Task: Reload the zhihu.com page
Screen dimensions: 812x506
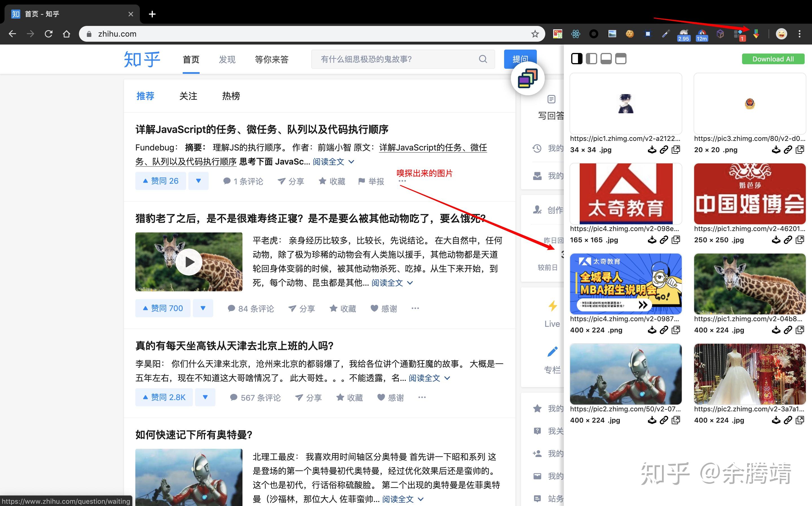Action: 48,34
